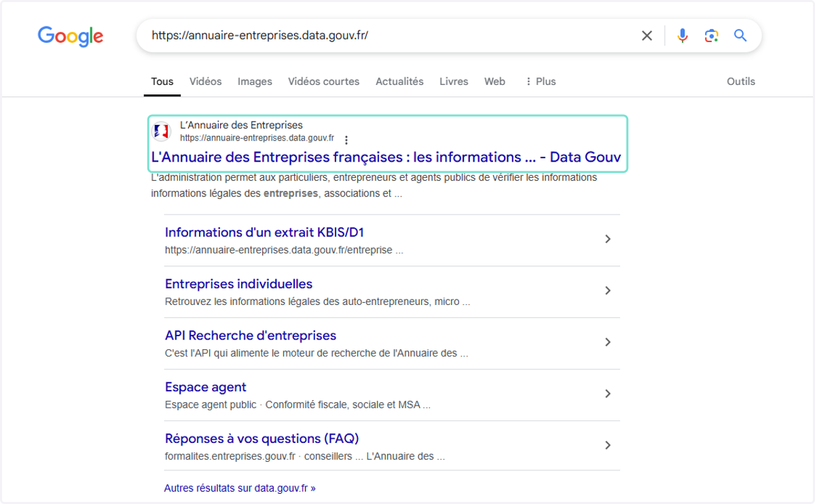Viewport: 815px width, 504px height.
Task: Expand the chevron on the KBIS/D1 row
Action: (608, 239)
